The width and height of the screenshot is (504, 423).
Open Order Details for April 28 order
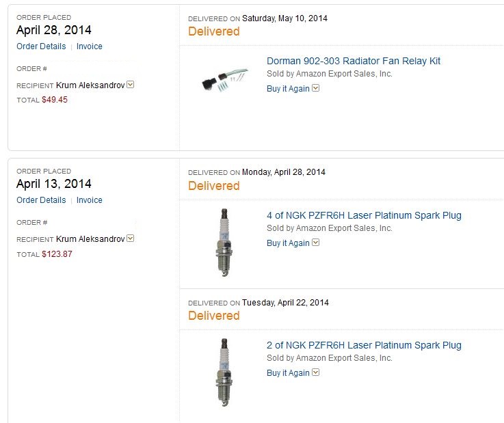41,46
